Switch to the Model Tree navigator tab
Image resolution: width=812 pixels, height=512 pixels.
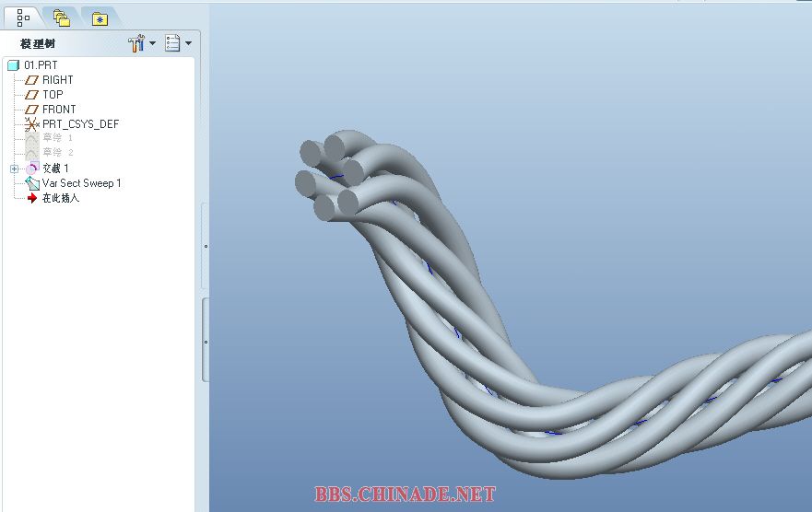(x=23, y=18)
